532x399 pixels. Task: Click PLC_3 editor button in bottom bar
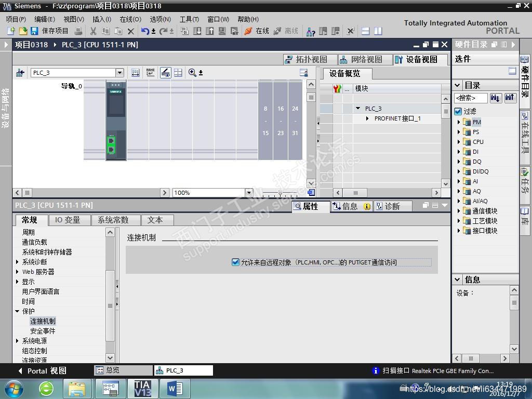[183, 370]
